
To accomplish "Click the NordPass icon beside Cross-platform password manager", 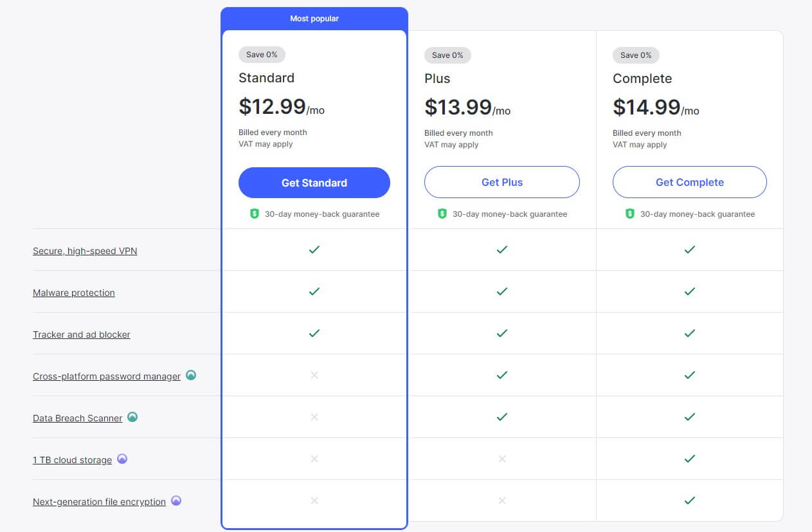I will [x=191, y=375].
